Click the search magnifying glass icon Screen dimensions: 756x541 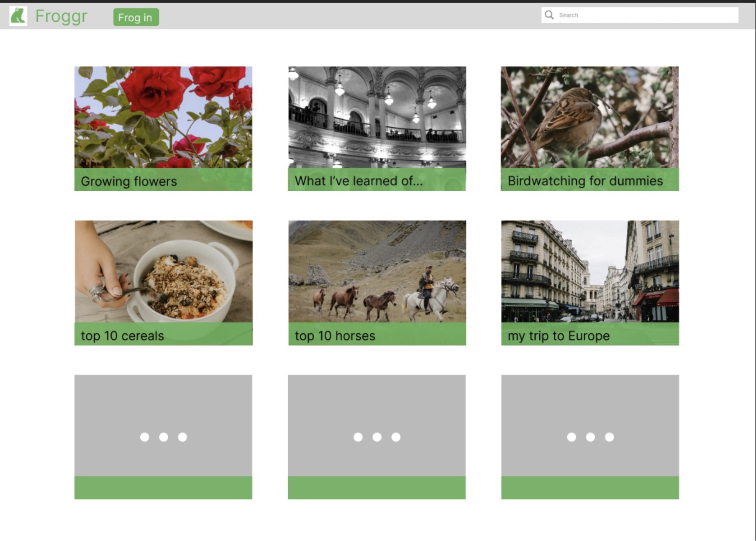[x=549, y=15]
